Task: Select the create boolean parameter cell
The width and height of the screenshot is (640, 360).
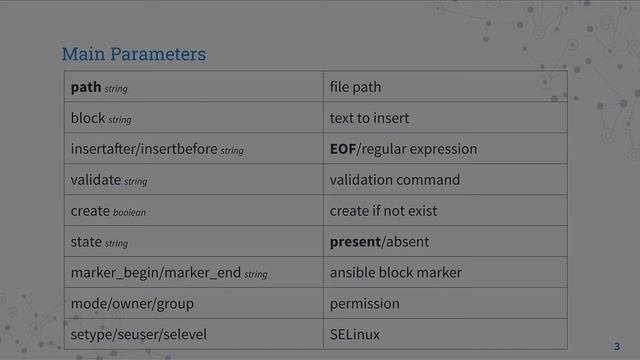Action: [194, 211]
